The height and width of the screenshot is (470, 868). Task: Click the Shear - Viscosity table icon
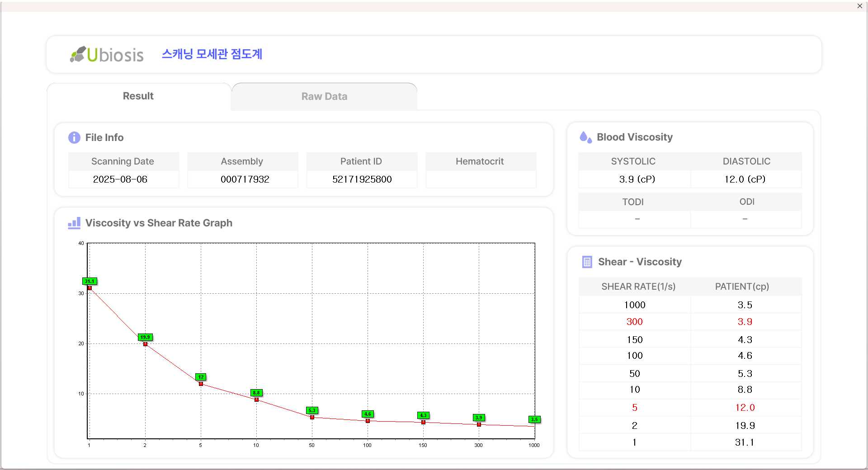[587, 262]
